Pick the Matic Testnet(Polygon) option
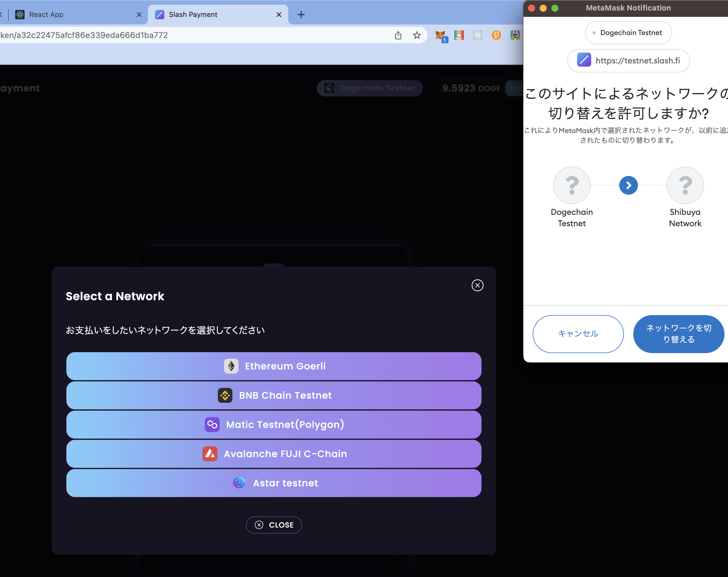 pos(273,424)
